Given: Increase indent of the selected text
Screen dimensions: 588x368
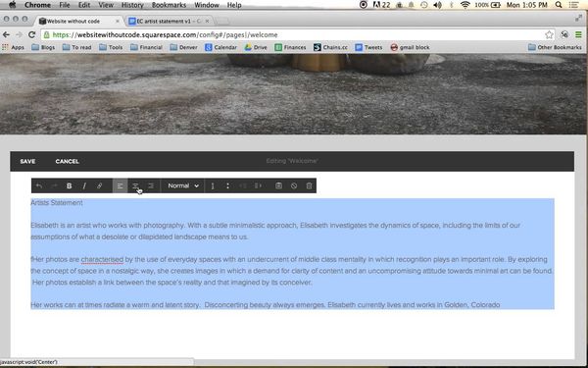Looking at the screenshot, I should (258, 185).
